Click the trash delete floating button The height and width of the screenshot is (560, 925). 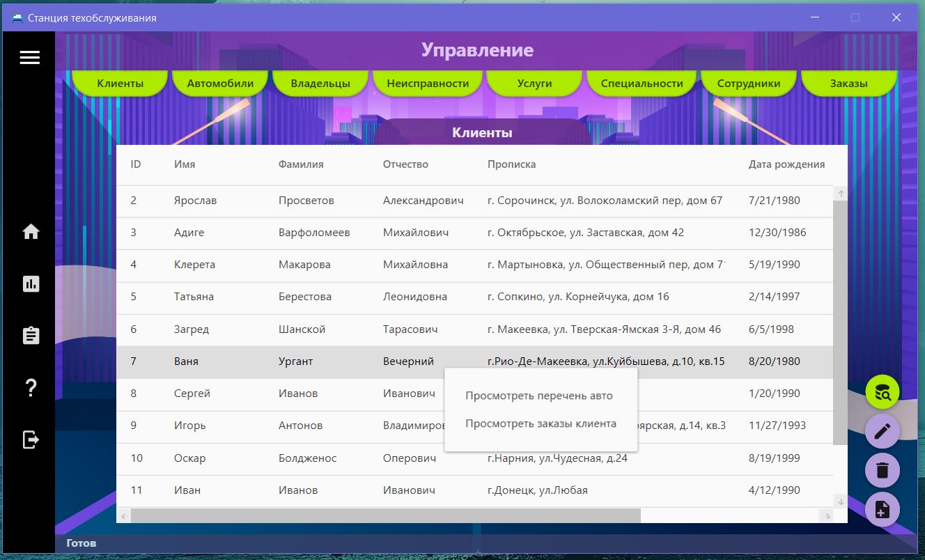[883, 471]
